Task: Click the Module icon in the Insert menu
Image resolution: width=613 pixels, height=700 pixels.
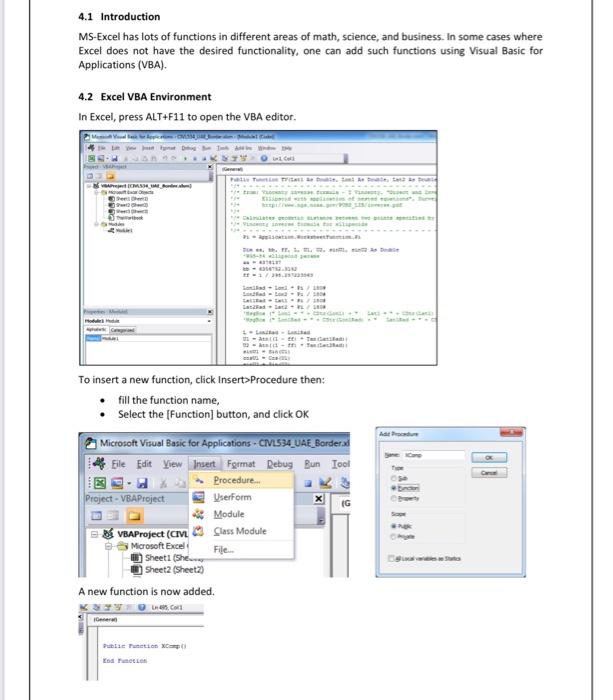Action: (x=198, y=514)
